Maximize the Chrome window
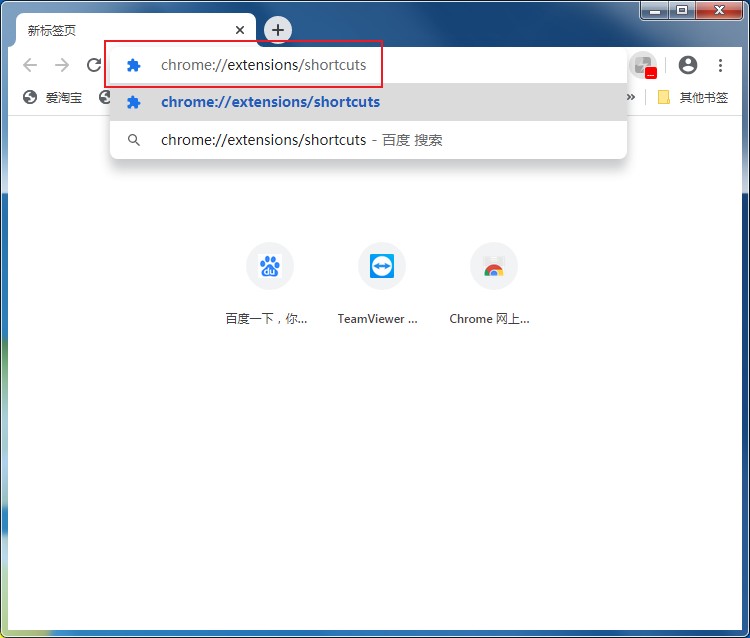Screen dimensions: 750x638 coord(682,9)
